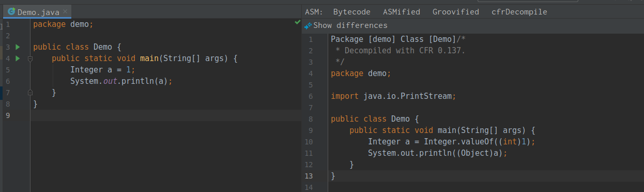Image resolution: width=644 pixels, height=192 pixels.
Task: Click the Show differences icon
Action: coord(308,25)
